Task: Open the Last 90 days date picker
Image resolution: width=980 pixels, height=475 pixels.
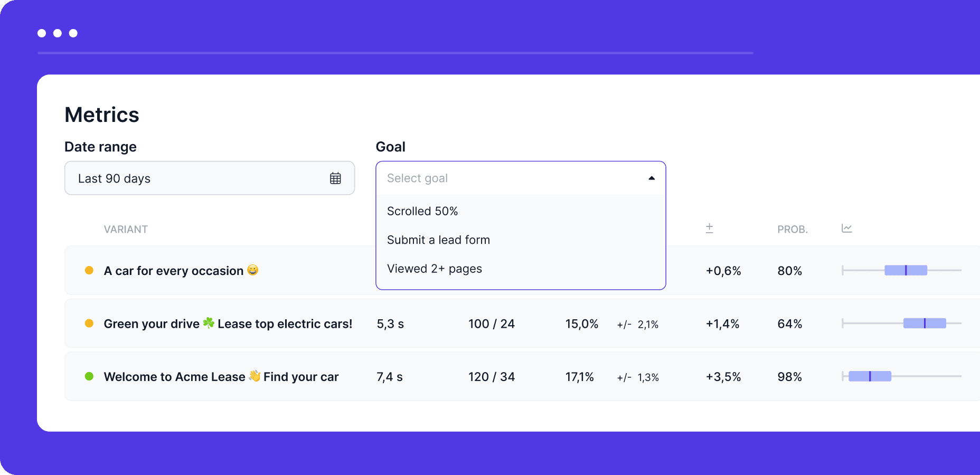Action: tap(209, 178)
